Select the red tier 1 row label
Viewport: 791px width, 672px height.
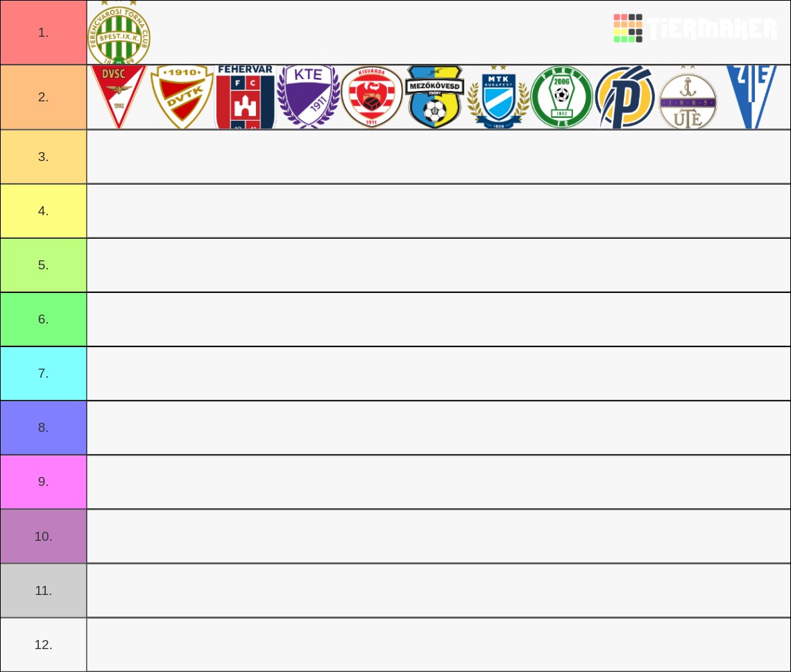click(x=43, y=33)
